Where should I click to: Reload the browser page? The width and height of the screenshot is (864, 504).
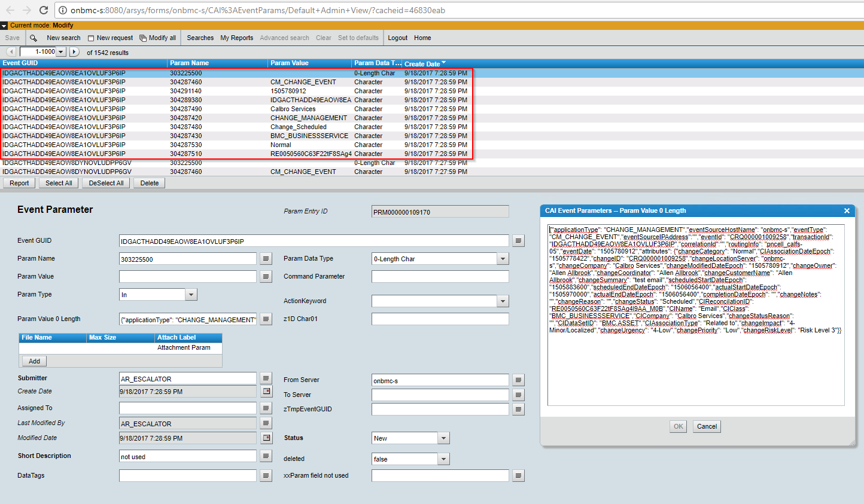43,10
